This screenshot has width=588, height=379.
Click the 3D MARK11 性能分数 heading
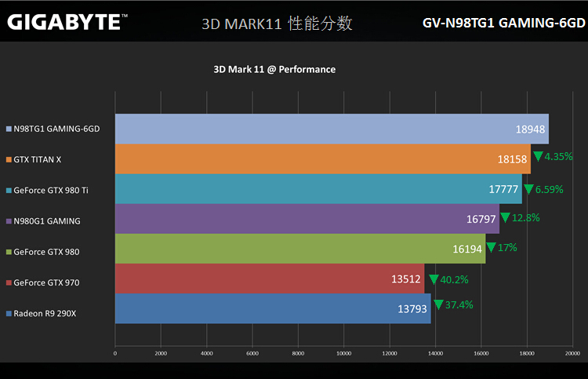[277, 24]
